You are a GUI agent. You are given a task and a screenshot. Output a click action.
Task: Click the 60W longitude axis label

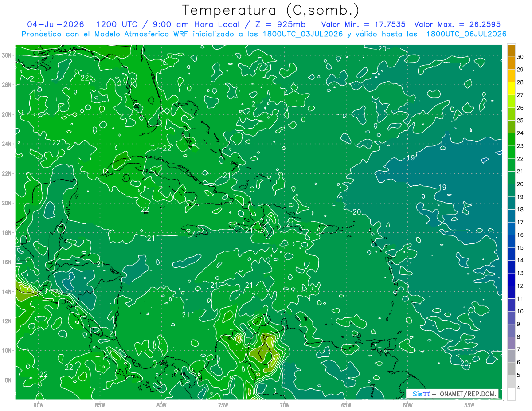click(x=408, y=405)
